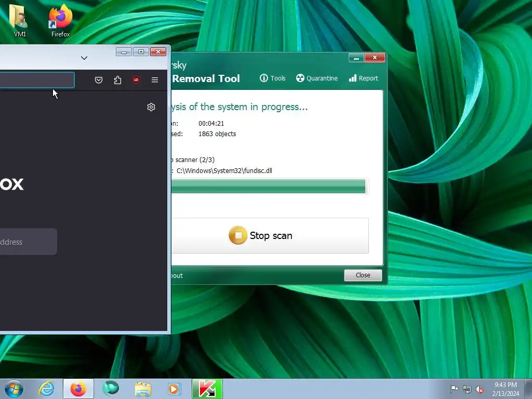Open the Firefox hamburger application menu
Image resolution: width=532 pixels, height=399 pixels.
[x=155, y=80]
